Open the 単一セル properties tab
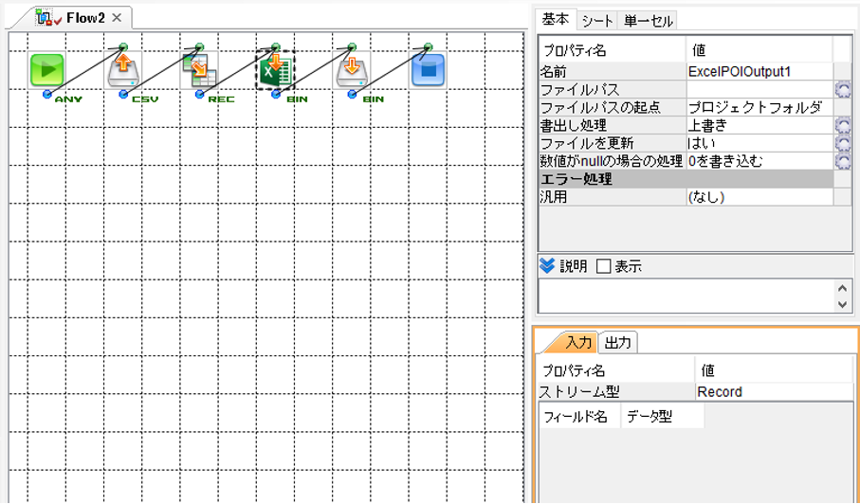Screen dimensions: 860x504 [x=648, y=21]
